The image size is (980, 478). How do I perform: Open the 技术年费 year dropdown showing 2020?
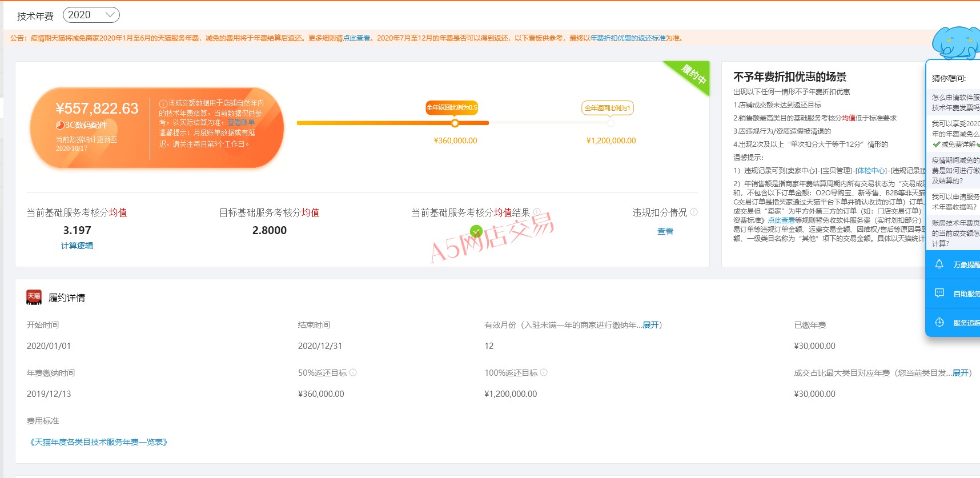click(91, 15)
